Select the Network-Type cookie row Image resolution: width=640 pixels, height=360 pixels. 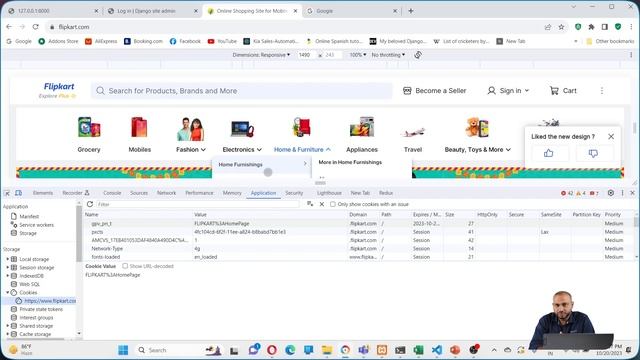click(359, 249)
